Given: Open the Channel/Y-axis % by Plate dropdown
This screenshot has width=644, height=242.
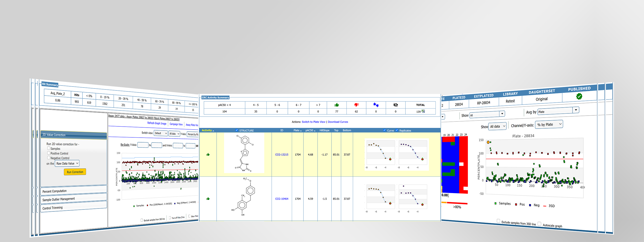Looking at the screenshot, I should pos(549,124).
